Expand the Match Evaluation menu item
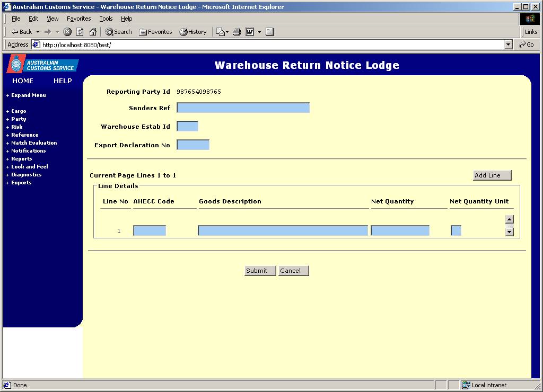The width and height of the screenshot is (543, 392). click(31, 143)
